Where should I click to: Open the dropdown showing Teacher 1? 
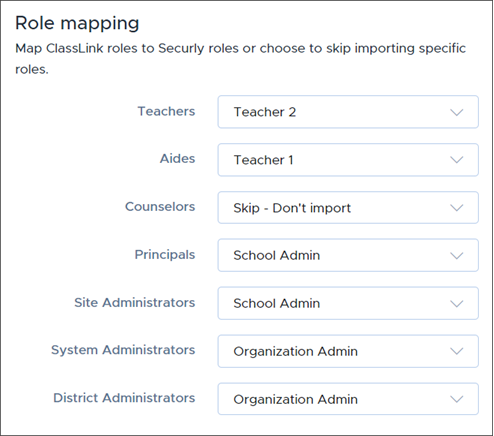pos(348,160)
